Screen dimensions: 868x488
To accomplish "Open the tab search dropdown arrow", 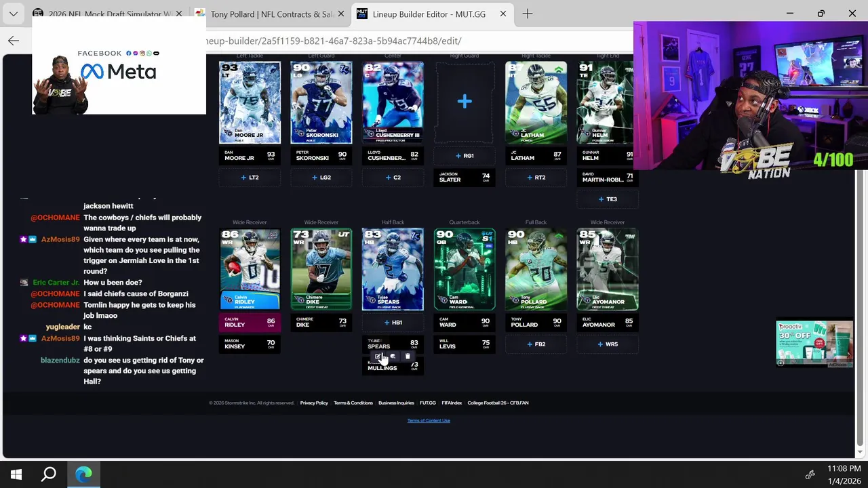I will (x=14, y=14).
